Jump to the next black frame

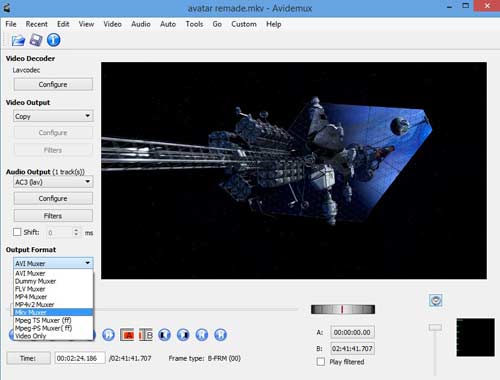click(x=183, y=335)
